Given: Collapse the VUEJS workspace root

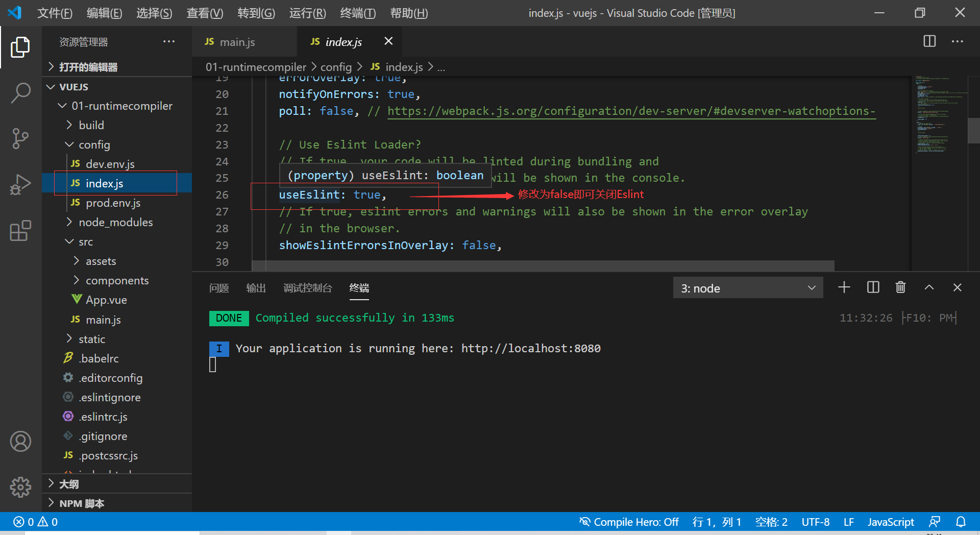Looking at the screenshot, I should pyautogui.click(x=74, y=87).
